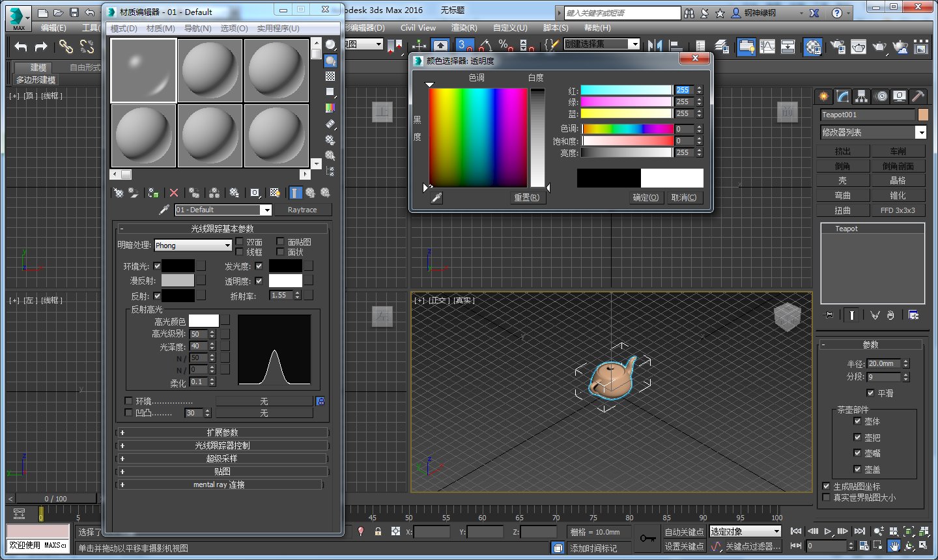The width and height of the screenshot is (938, 560).
Task: Uncheck the 平滑 checkbox
Action: (870, 393)
